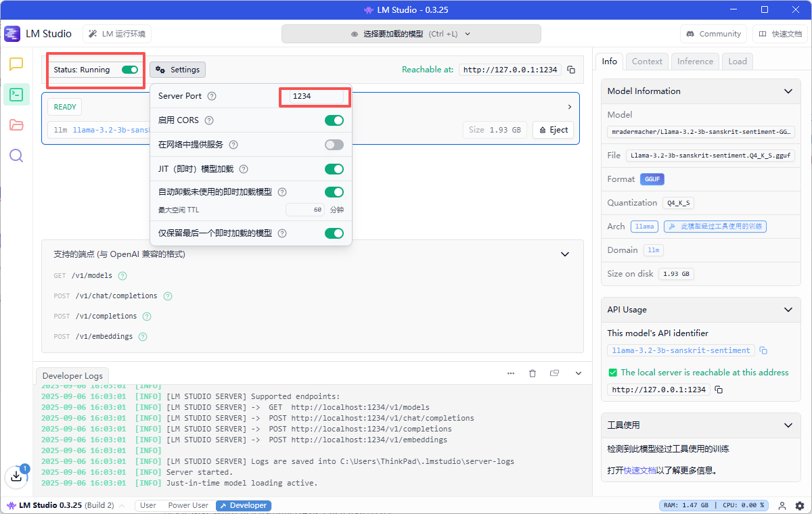Copy the model API identifier
812x514 pixels.
[763, 350]
